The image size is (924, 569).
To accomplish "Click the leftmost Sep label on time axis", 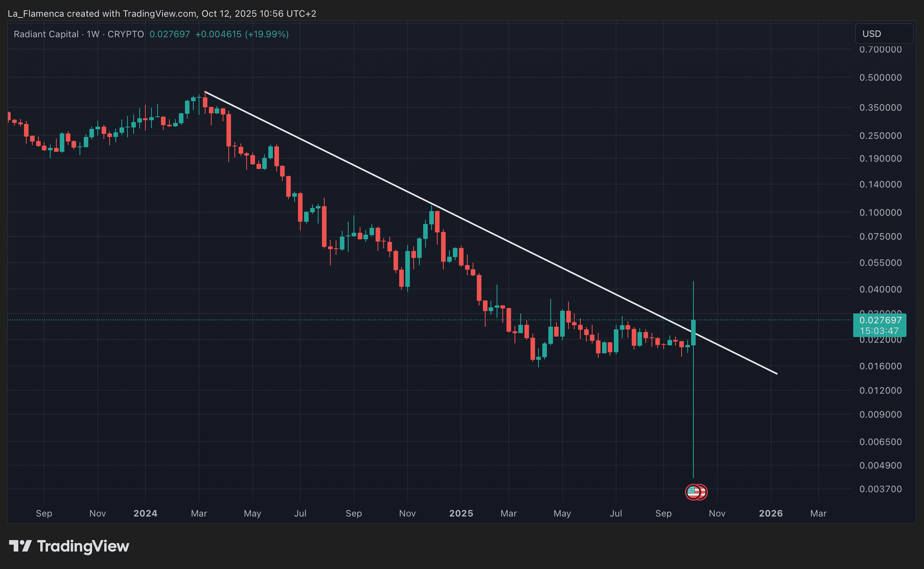I will click(x=44, y=513).
